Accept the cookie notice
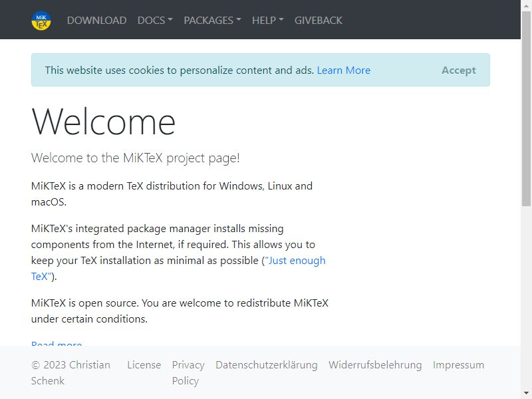Viewport: 532px width, 399px height. [x=458, y=70]
